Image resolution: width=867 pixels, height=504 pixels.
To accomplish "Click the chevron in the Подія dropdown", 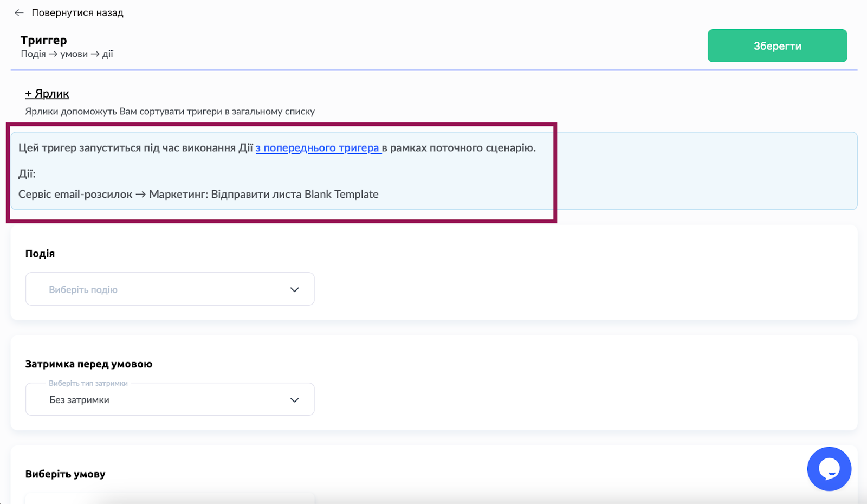I will pyautogui.click(x=294, y=289).
